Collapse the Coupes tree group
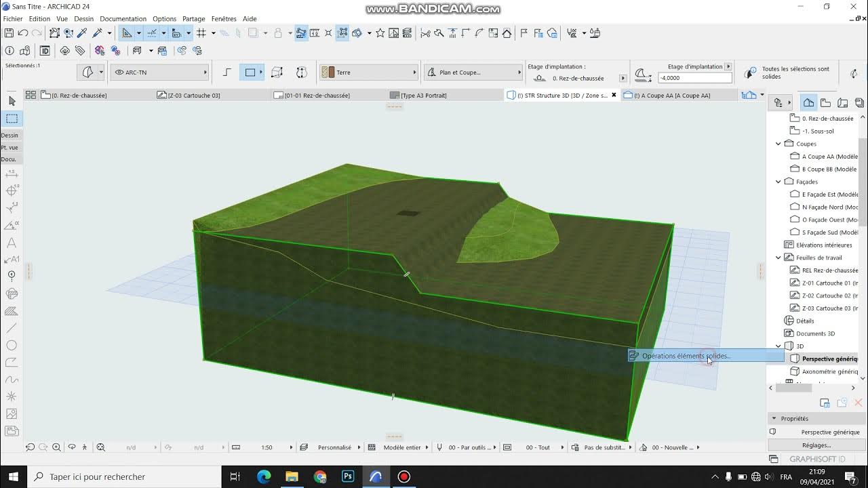 778,144
